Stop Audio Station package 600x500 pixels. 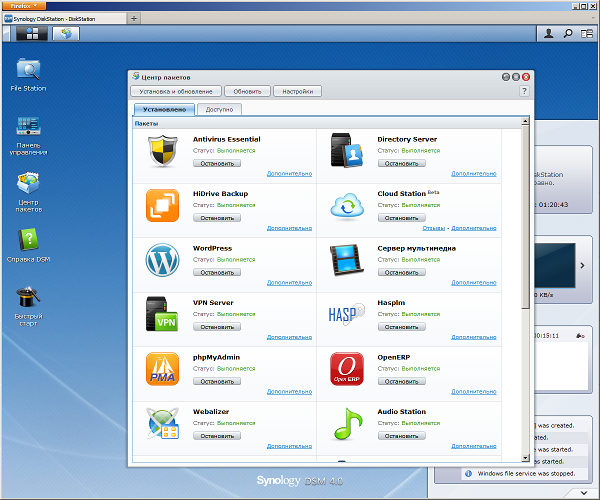click(x=401, y=436)
